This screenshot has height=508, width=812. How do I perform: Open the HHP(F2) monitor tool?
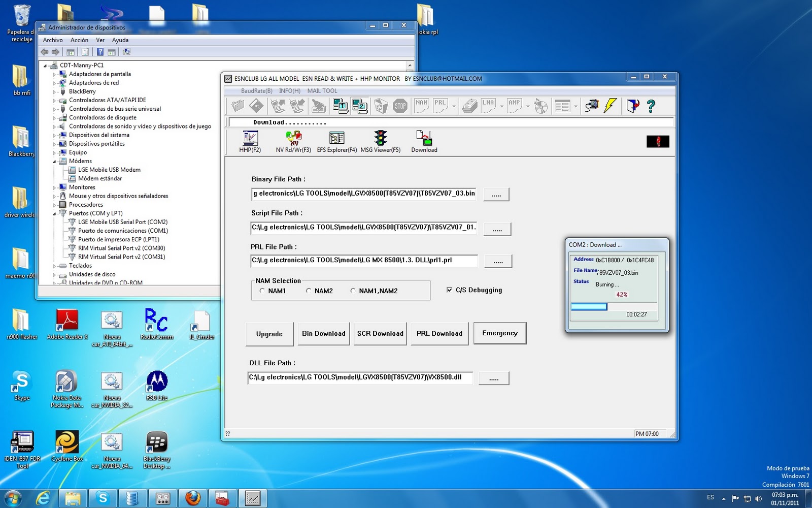click(250, 141)
